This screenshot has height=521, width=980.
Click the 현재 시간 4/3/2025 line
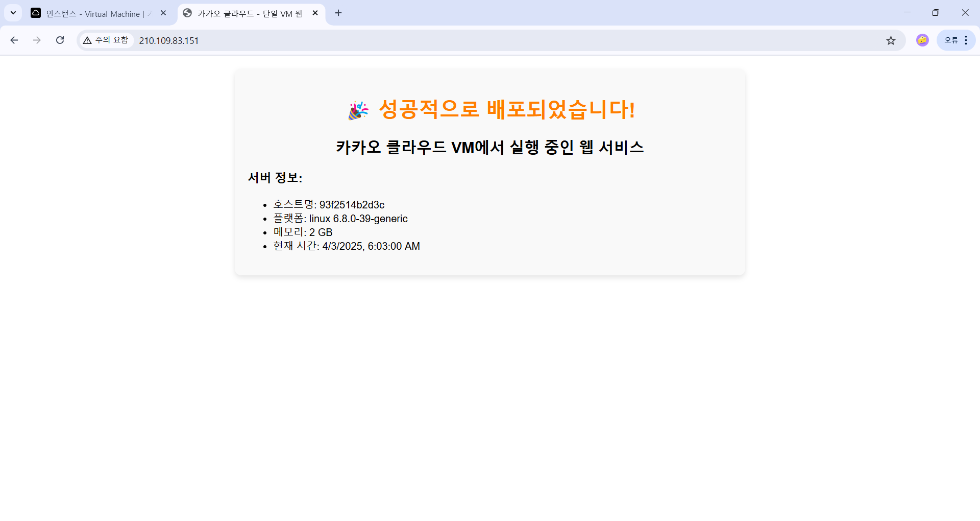[x=347, y=246]
